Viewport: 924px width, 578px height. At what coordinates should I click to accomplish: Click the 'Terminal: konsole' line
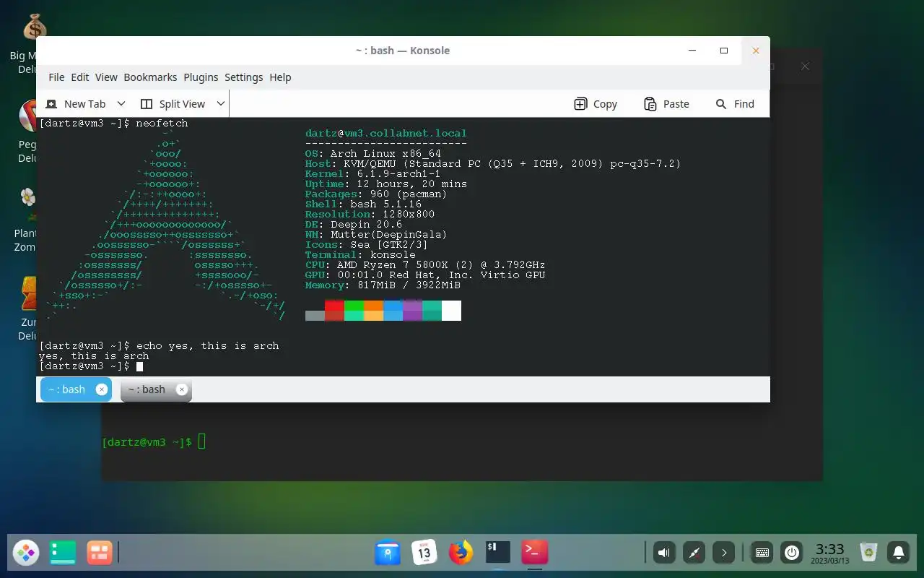coord(360,255)
